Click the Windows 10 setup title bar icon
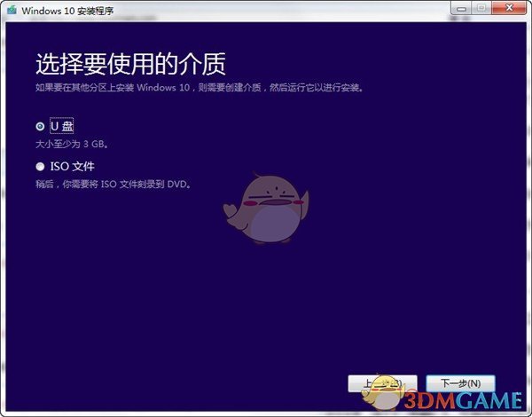 12,10
